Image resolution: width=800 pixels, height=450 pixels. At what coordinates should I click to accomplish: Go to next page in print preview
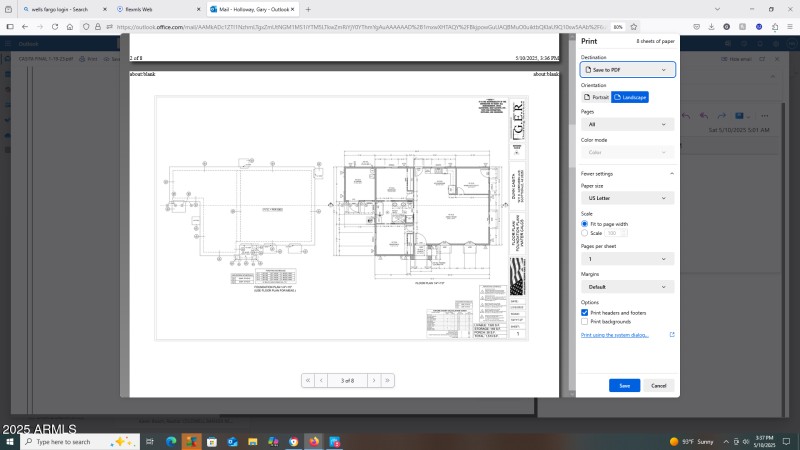373,380
